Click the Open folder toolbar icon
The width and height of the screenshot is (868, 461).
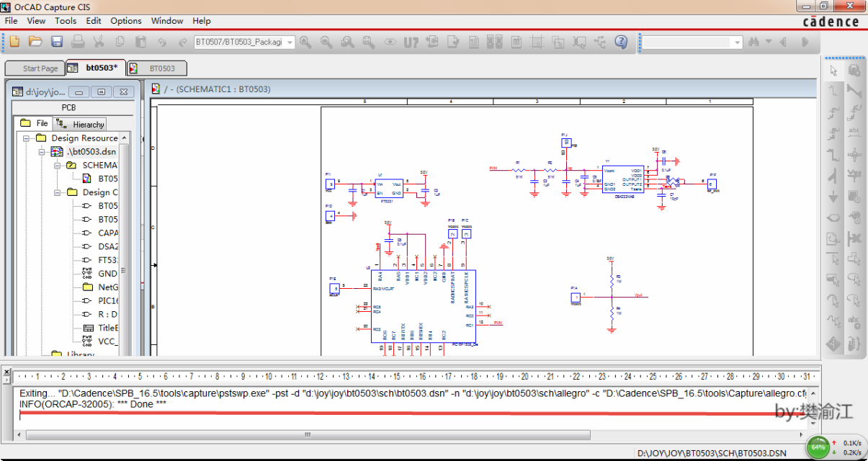tap(35, 42)
